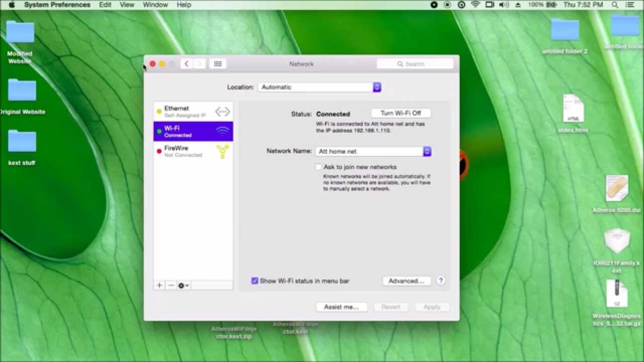
Task: Select the Ethernet service in sidebar
Action: pos(193,112)
